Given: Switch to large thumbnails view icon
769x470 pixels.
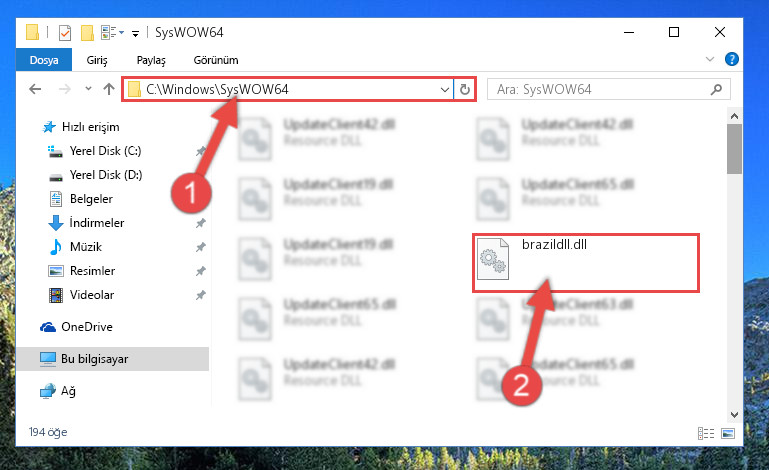Looking at the screenshot, I should coord(728,433).
